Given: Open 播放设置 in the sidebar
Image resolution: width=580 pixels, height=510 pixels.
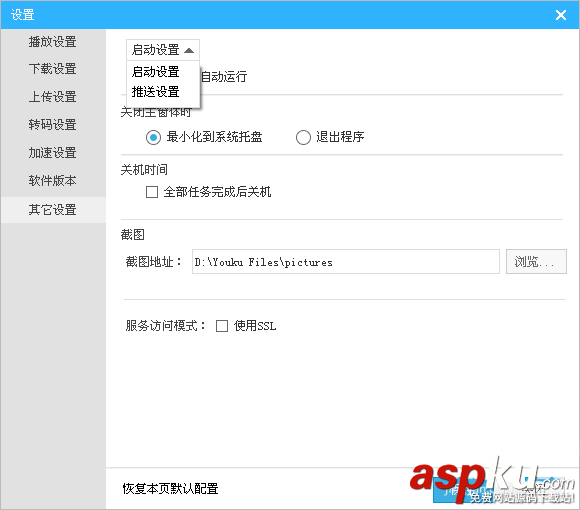Looking at the screenshot, I should coord(53,41).
